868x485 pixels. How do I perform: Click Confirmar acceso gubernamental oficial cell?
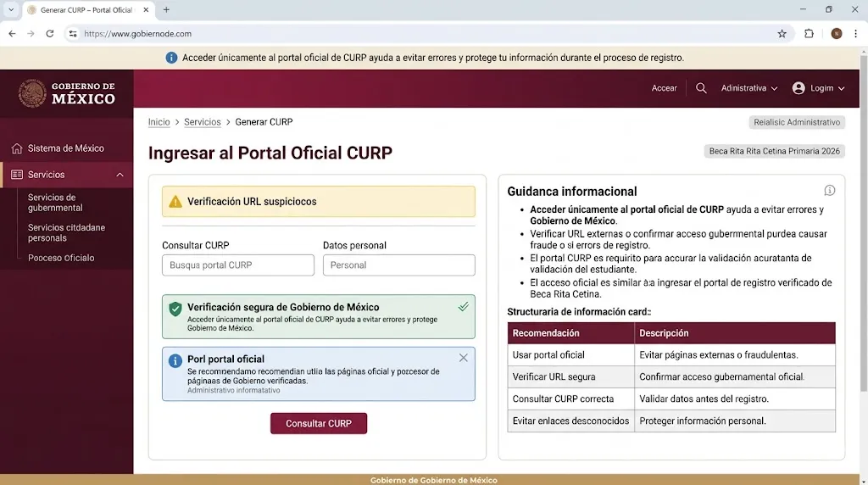click(x=735, y=377)
